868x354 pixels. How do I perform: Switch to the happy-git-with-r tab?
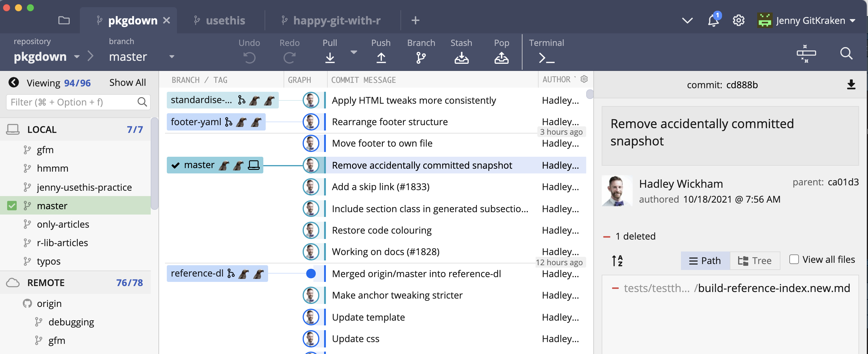pos(336,21)
